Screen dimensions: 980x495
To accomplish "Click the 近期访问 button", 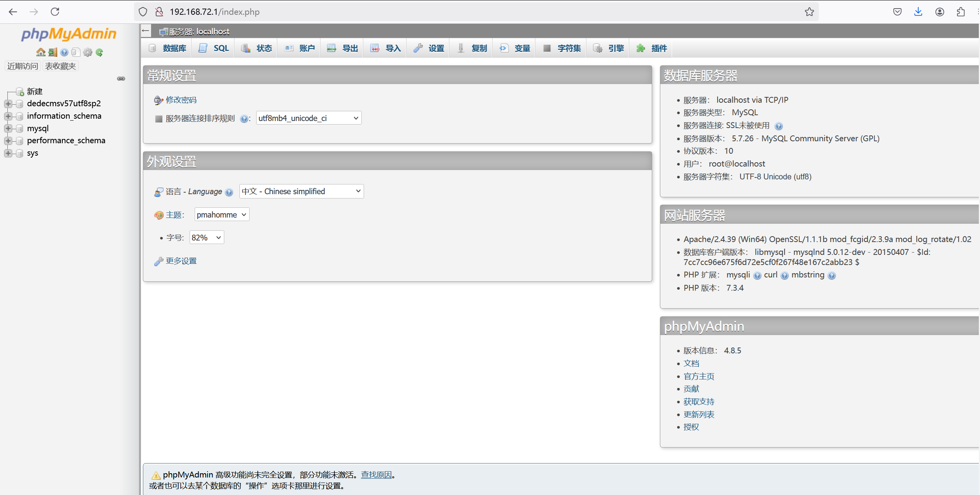I will click(23, 66).
